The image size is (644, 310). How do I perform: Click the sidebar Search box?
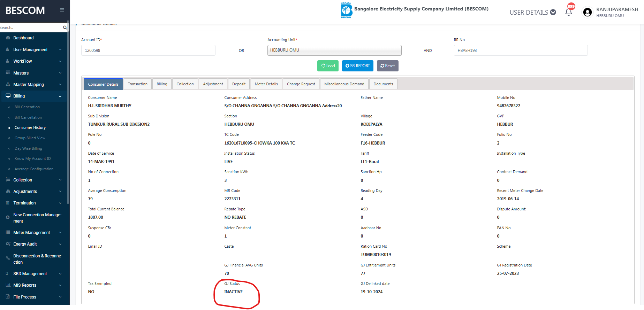(x=31, y=28)
